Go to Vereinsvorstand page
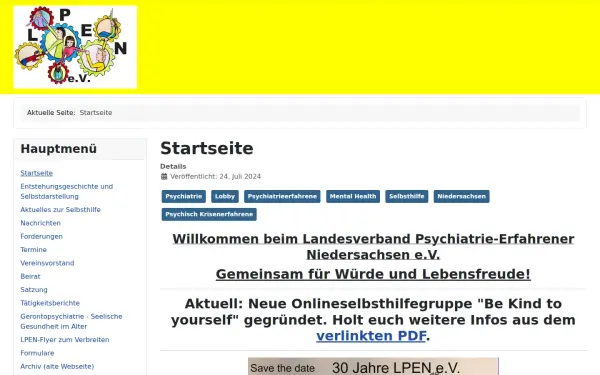 tap(47, 263)
